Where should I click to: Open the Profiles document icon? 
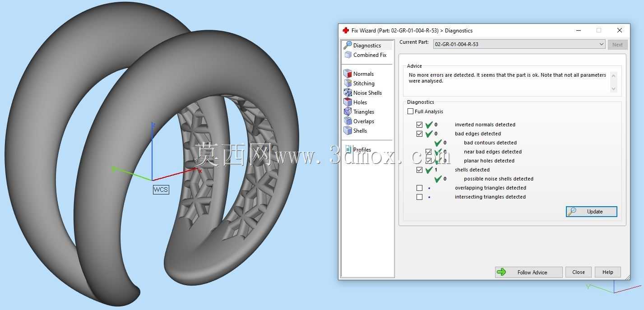[x=348, y=149]
